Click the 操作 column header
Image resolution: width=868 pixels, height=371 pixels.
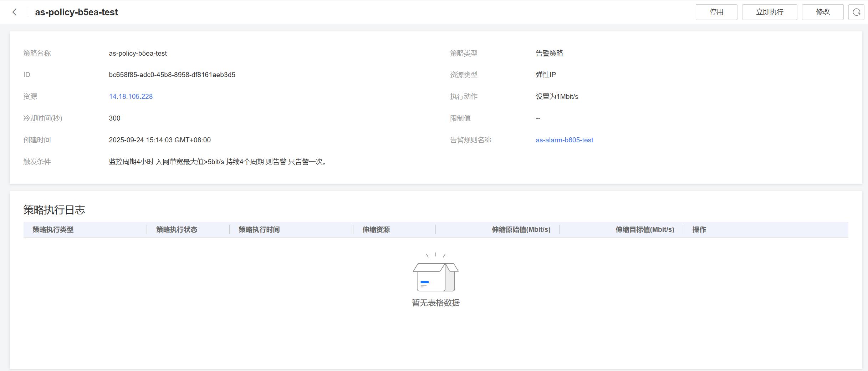click(699, 229)
